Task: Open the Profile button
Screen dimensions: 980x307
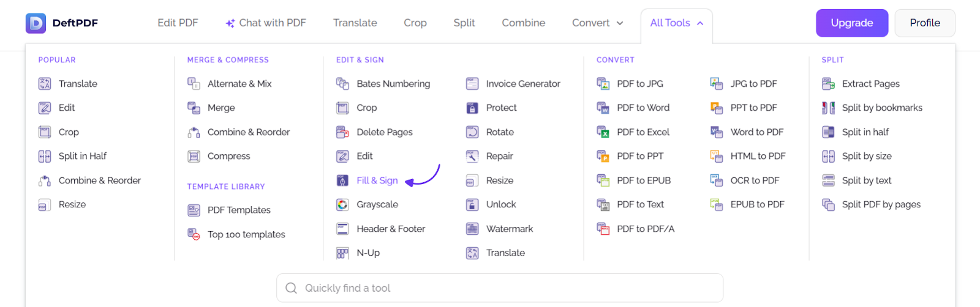Action: 925,23
